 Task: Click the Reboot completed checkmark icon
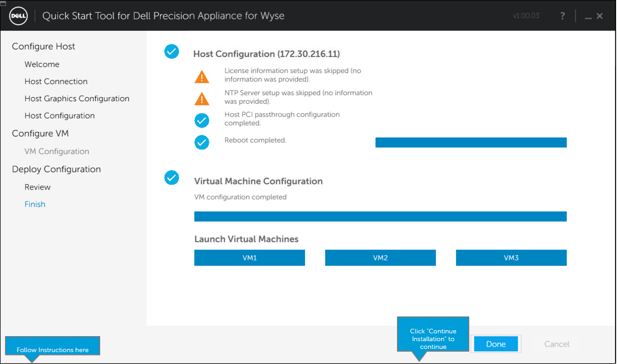pyautogui.click(x=202, y=142)
